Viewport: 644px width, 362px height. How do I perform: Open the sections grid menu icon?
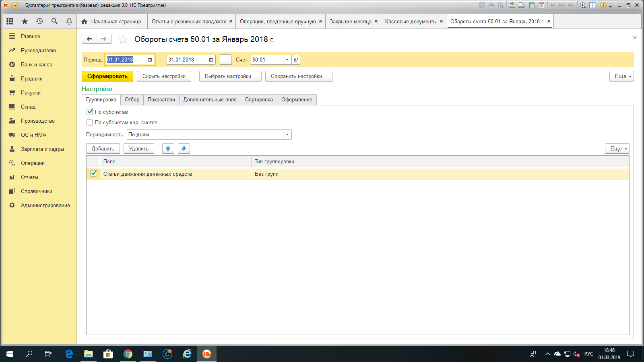[x=10, y=21]
